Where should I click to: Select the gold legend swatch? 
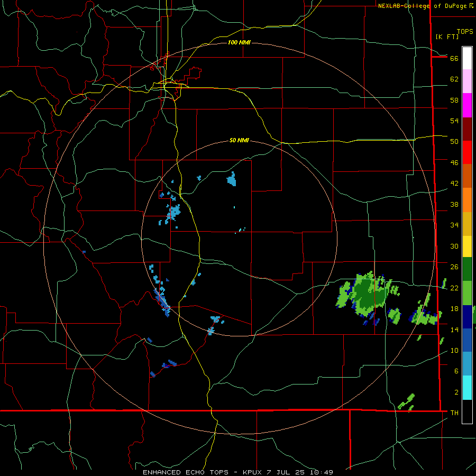(467, 224)
